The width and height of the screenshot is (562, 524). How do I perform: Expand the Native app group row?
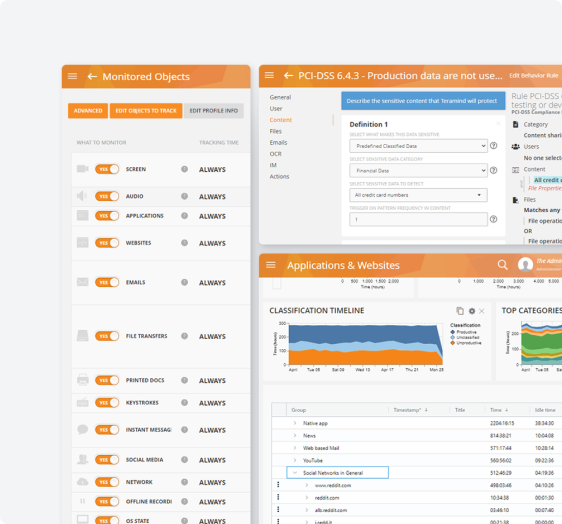coord(295,423)
